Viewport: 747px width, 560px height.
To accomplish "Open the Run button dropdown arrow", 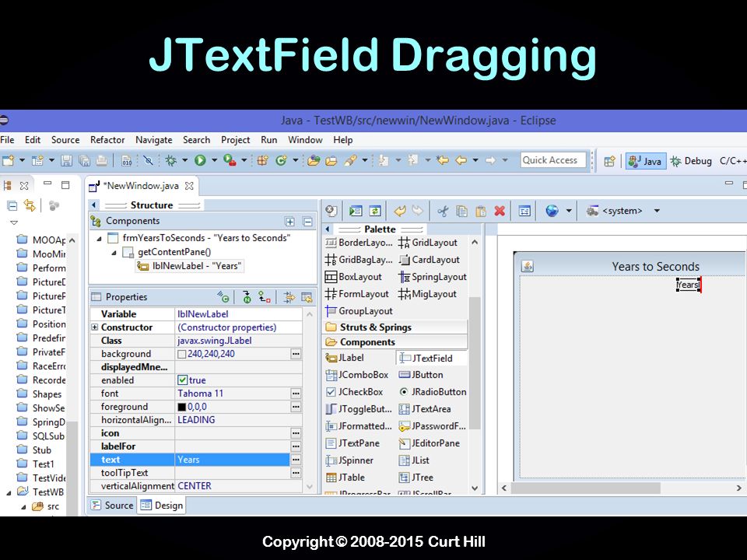I will tap(214, 160).
